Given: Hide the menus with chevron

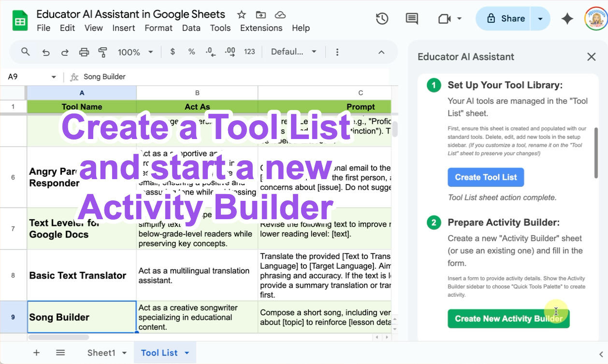Looking at the screenshot, I should tap(381, 52).
